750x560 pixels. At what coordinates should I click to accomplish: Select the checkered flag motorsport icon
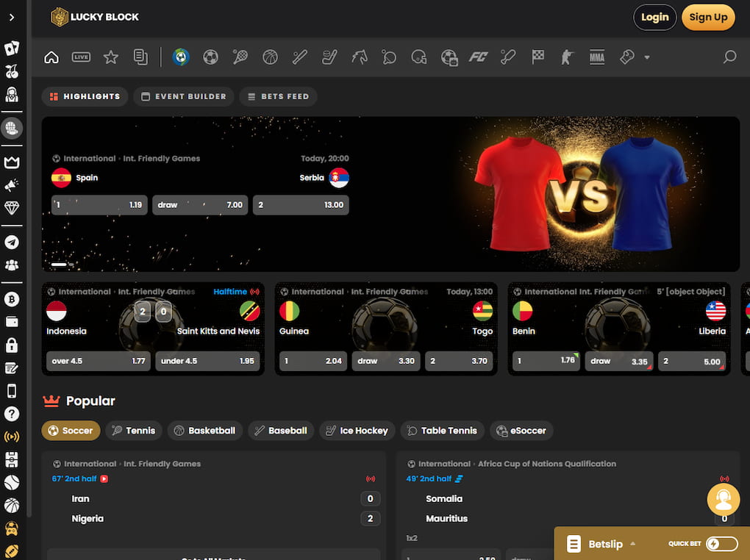[537, 57]
